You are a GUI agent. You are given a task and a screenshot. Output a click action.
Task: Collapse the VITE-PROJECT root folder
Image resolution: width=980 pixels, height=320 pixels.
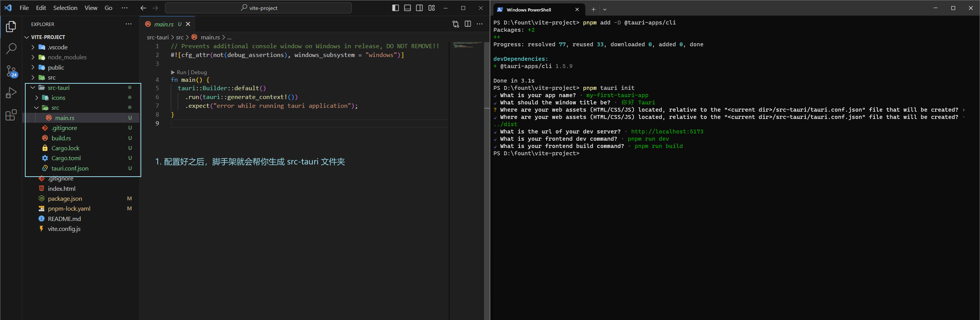tap(82, 37)
